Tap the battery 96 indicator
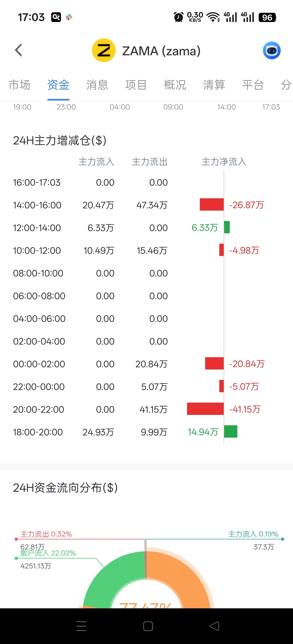The height and width of the screenshot is (644, 293). (267, 17)
